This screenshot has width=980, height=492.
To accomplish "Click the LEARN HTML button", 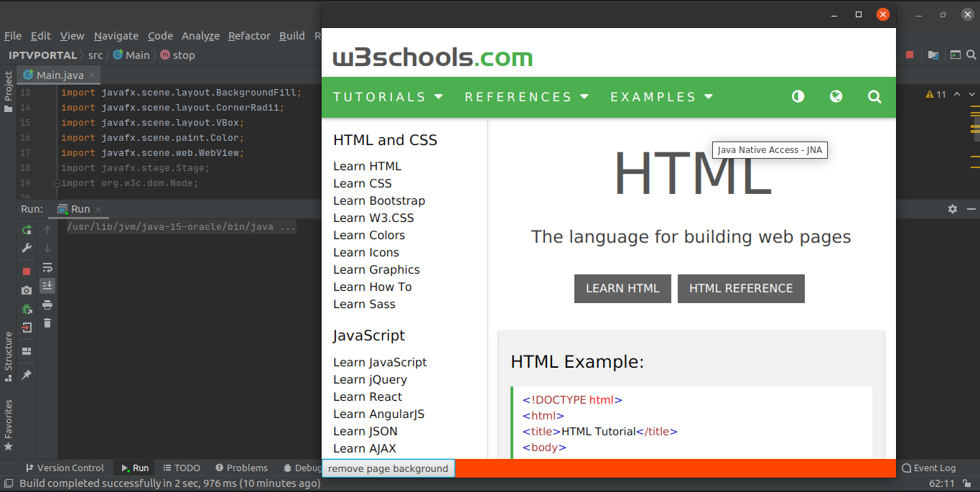I will [x=622, y=288].
